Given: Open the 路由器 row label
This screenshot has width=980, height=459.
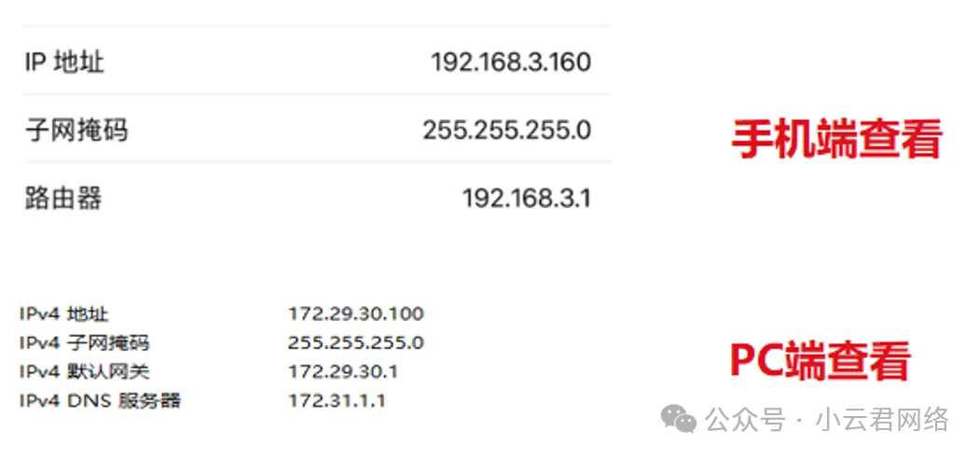Looking at the screenshot, I should click(x=63, y=198).
